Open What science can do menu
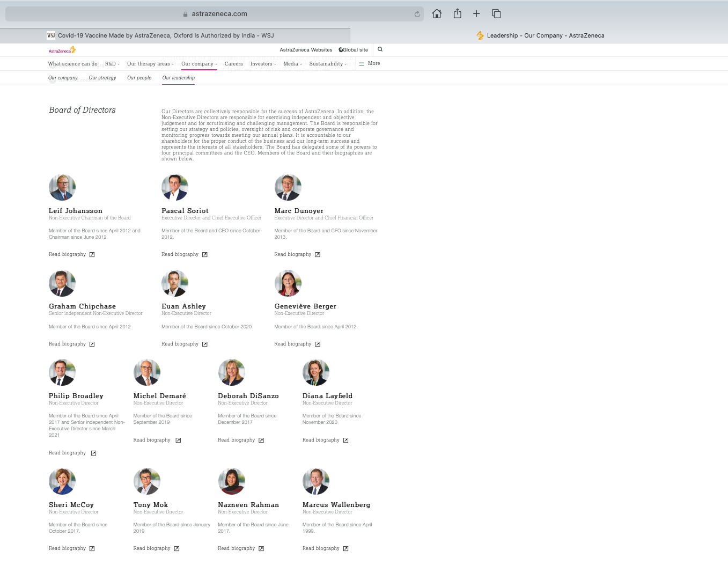This screenshot has width=728, height=573. (73, 64)
